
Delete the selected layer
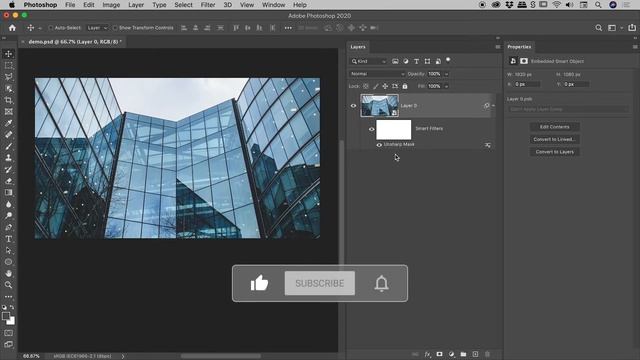[x=487, y=354]
